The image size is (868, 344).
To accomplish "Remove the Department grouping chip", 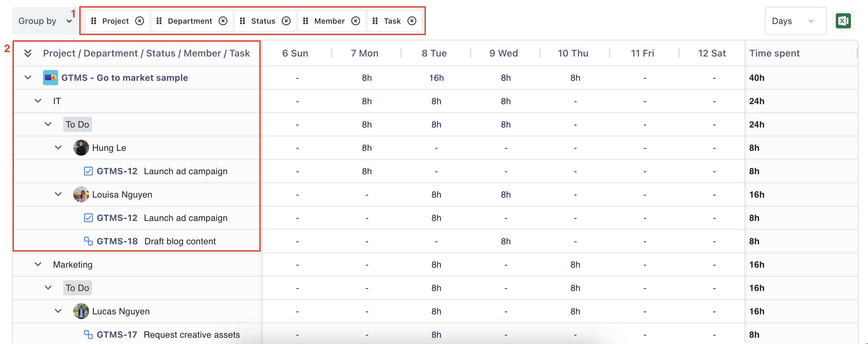I will tap(223, 21).
